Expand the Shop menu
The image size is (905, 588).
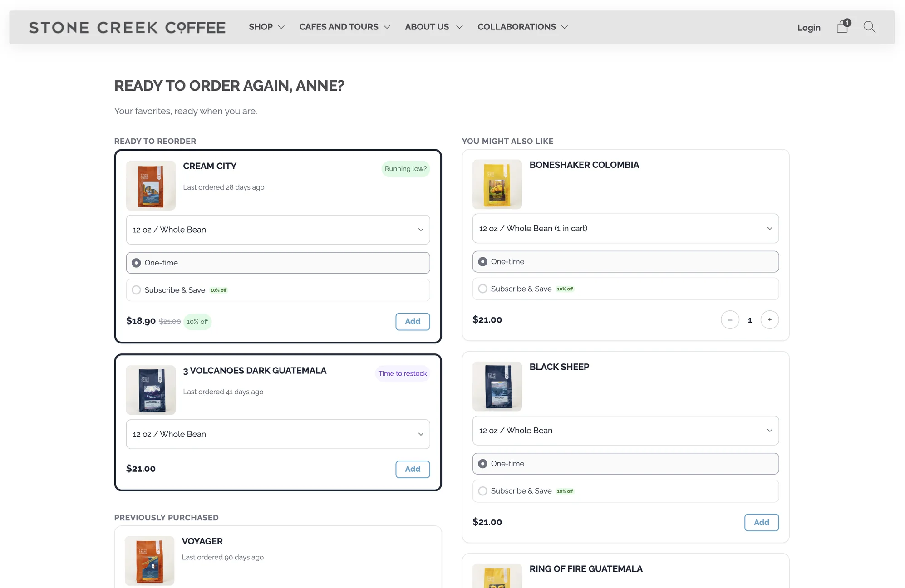[x=266, y=27]
